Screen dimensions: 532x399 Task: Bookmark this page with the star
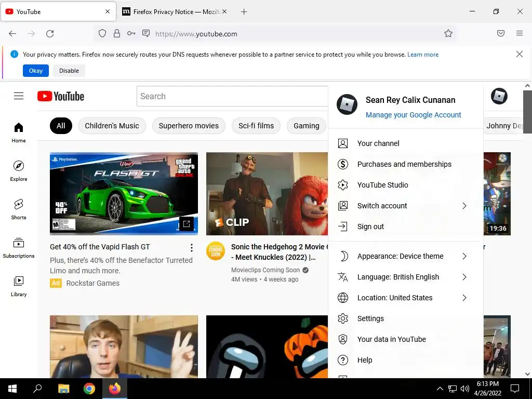pos(448,33)
